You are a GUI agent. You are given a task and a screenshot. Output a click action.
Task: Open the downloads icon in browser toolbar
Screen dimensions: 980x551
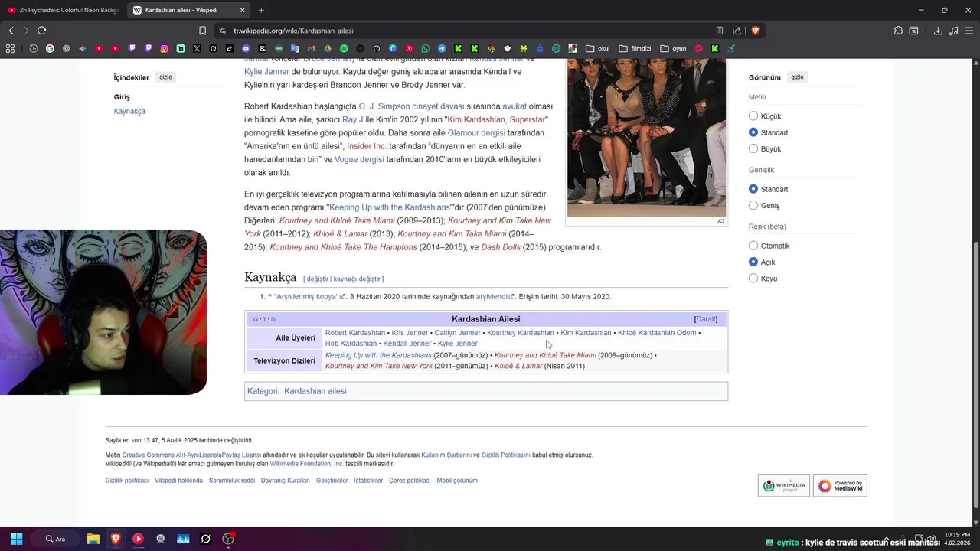point(938,31)
